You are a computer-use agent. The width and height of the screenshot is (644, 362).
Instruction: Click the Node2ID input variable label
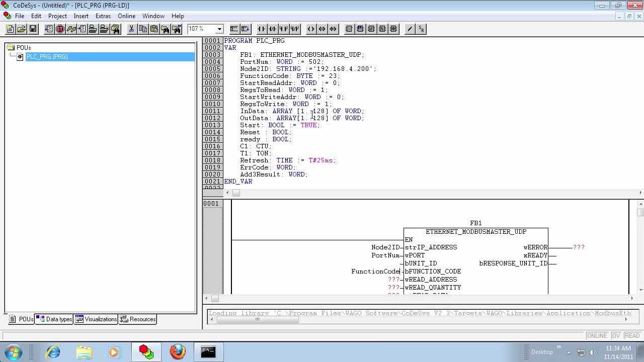[x=385, y=247]
